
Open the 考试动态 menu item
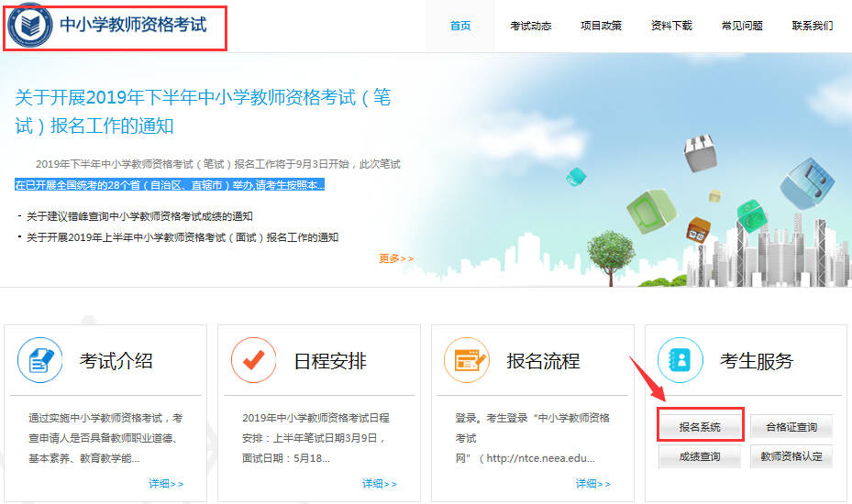[530, 26]
